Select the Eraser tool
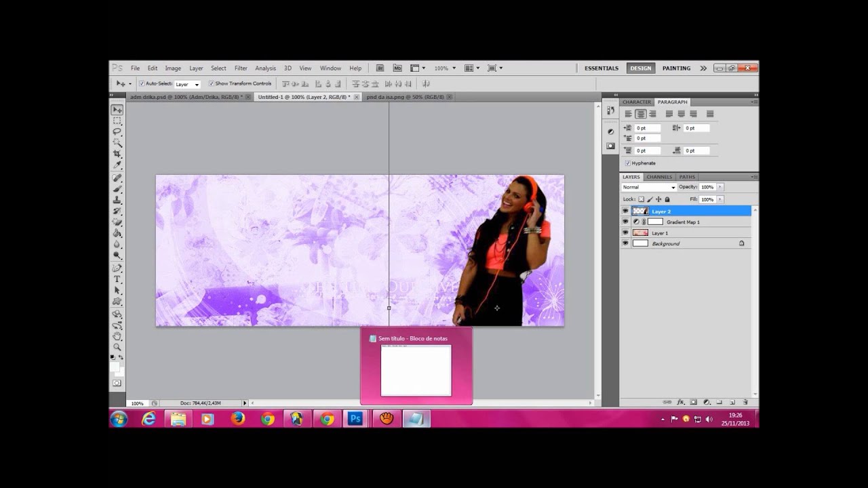 pos(117,222)
